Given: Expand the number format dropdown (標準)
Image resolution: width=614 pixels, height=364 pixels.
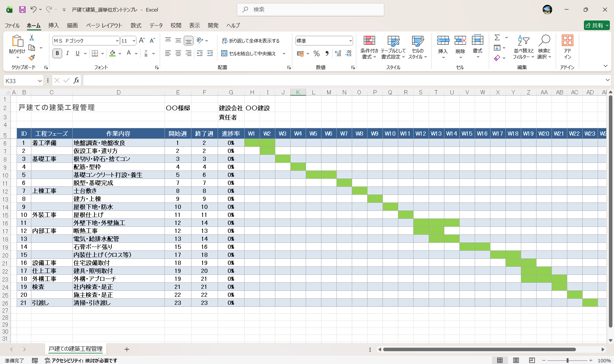Looking at the screenshot, I should click(x=350, y=41).
